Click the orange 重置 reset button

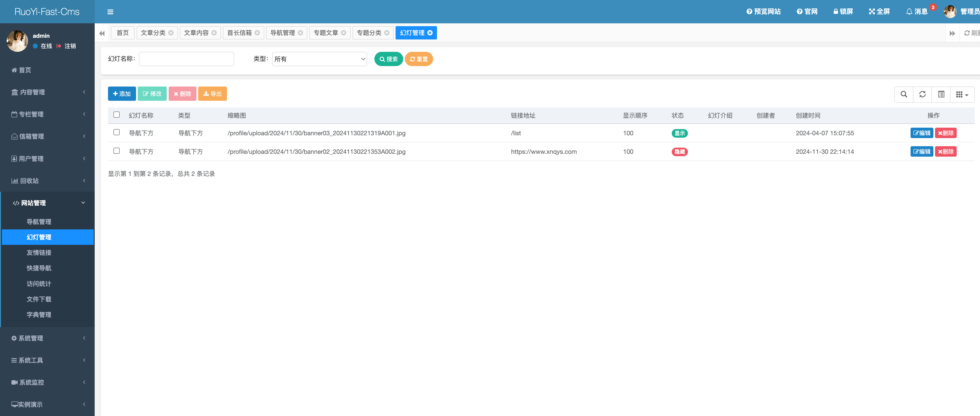(418, 59)
